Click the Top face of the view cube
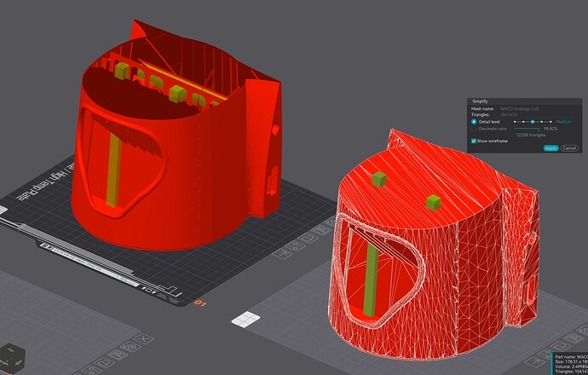Image resolution: width=588 pixels, height=375 pixels. click(11, 350)
